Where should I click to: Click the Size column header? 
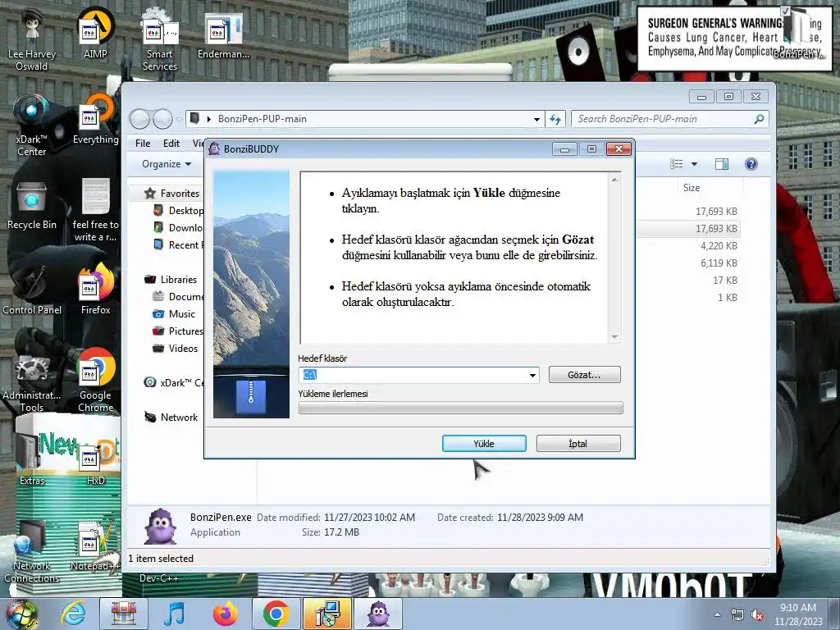(x=691, y=188)
